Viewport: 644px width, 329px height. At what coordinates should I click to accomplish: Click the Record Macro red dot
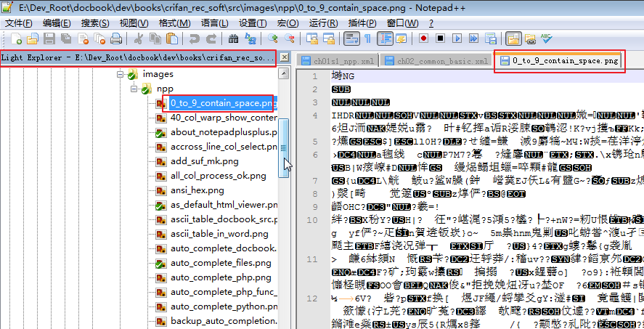423,38
